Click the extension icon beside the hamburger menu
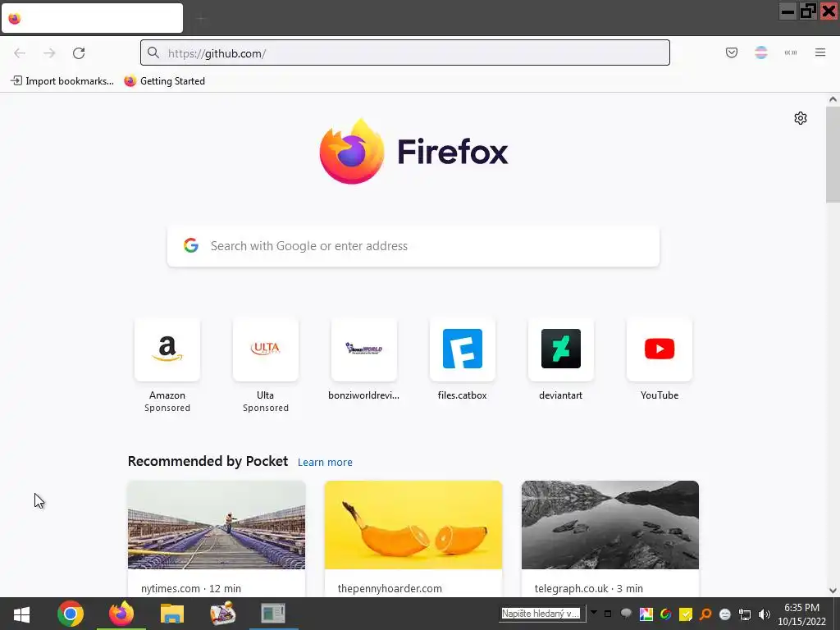The width and height of the screenshot is (840, 630). tap(791, 52)
